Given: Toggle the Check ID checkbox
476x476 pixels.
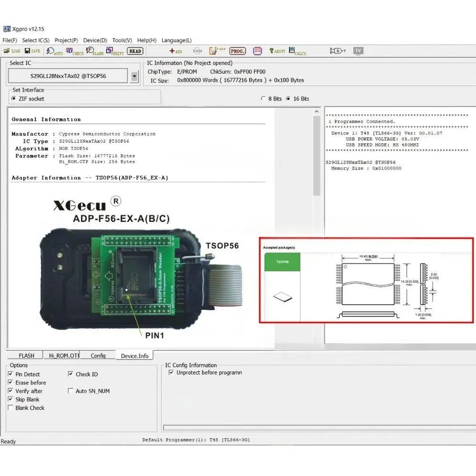Looking at the screenshot, I should tap(70, 374).
